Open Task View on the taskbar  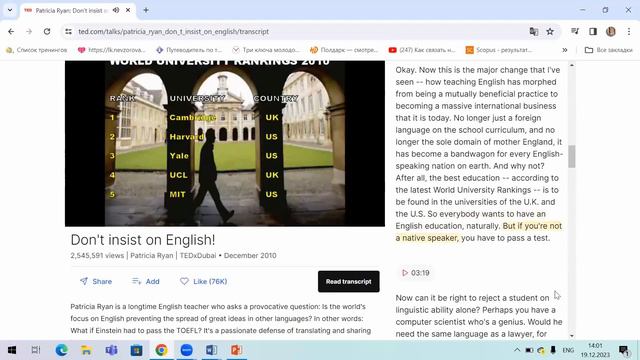(36, 350)
